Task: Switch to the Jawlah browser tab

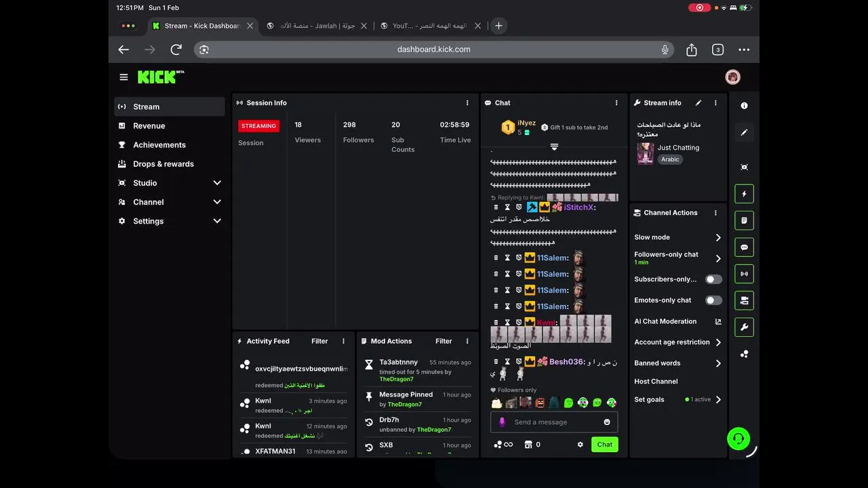Action: click(x=317, y=26)
